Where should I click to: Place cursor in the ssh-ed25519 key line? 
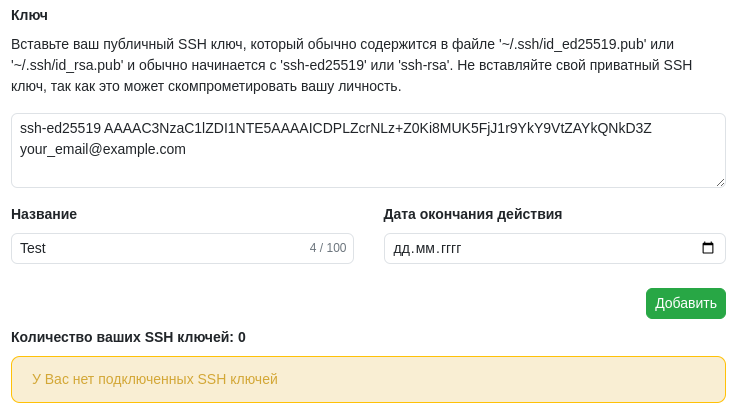(x=336, y=128)
